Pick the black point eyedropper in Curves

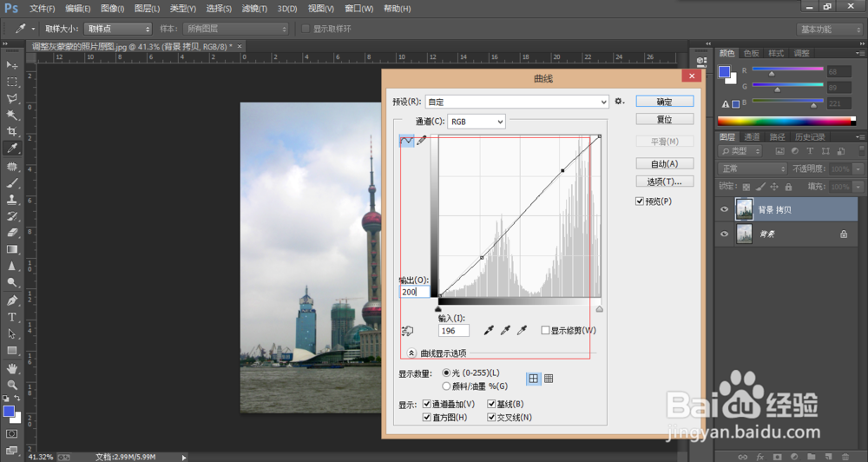(489, 330)
